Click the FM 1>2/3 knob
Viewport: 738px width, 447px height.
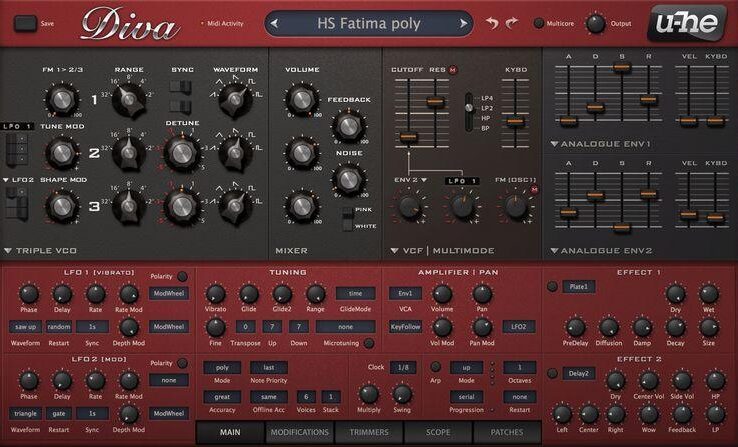pyautogui.click(x=62, y=99)
